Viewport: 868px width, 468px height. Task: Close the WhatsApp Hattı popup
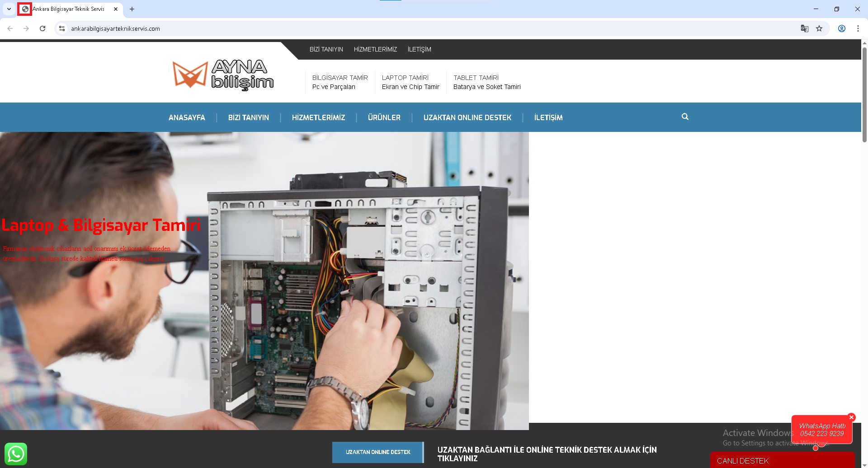click(851, 417)
